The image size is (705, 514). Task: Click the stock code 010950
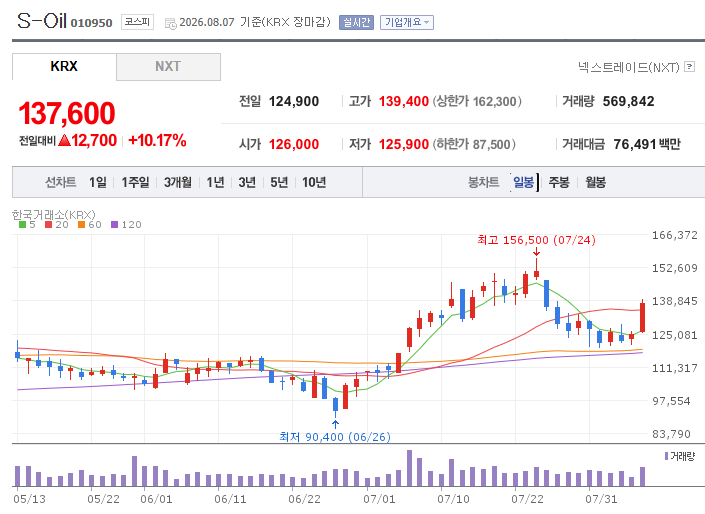(x=91, y=23)
